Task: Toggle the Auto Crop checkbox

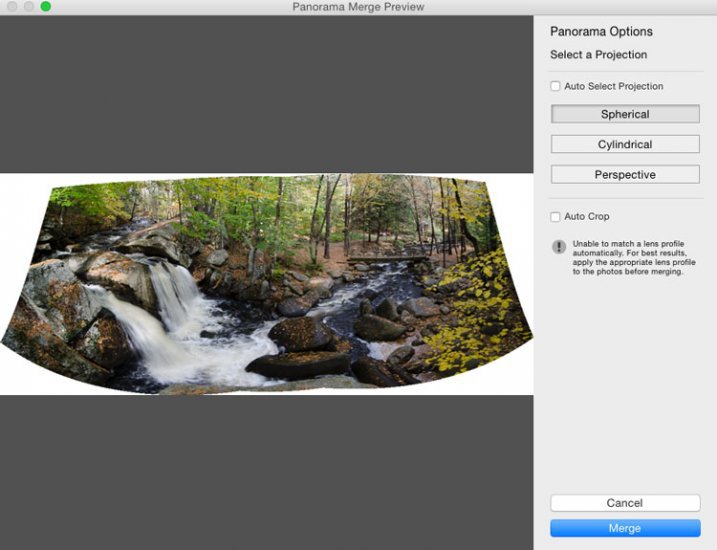Action: tap(556, 217)
